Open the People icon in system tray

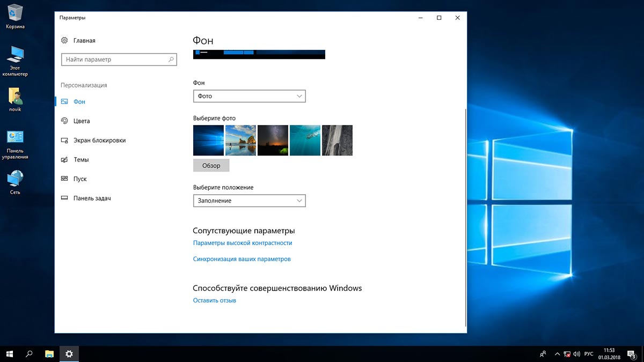(x=543, y=354)
